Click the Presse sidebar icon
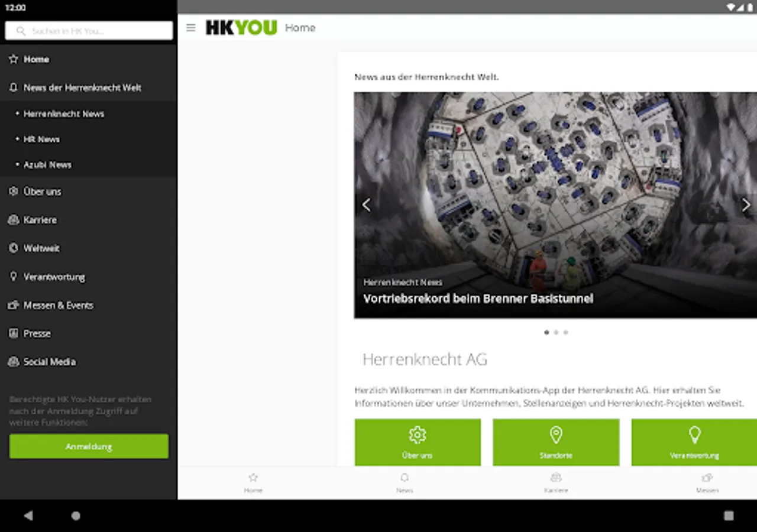This screenshot has height=532, width=757. click(x=14, y=333)
